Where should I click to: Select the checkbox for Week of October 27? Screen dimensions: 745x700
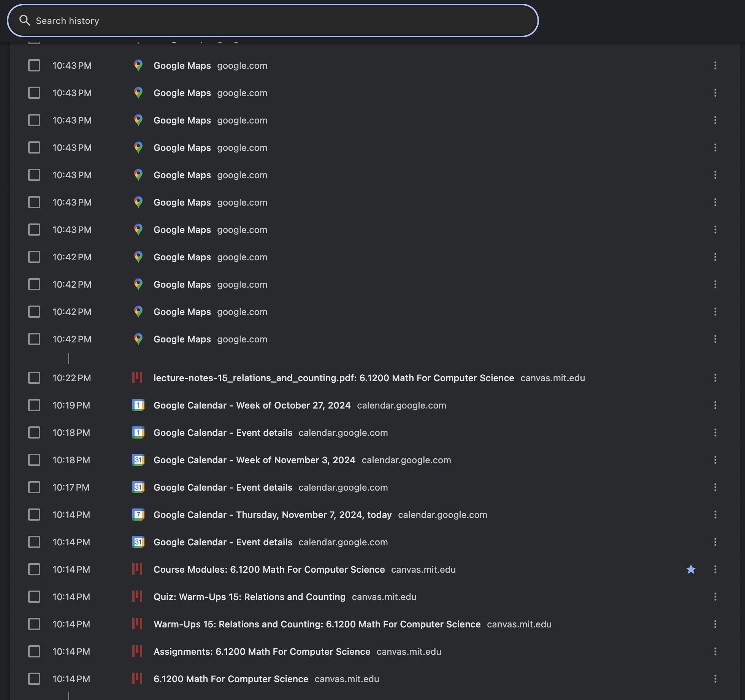click(34, 405)
